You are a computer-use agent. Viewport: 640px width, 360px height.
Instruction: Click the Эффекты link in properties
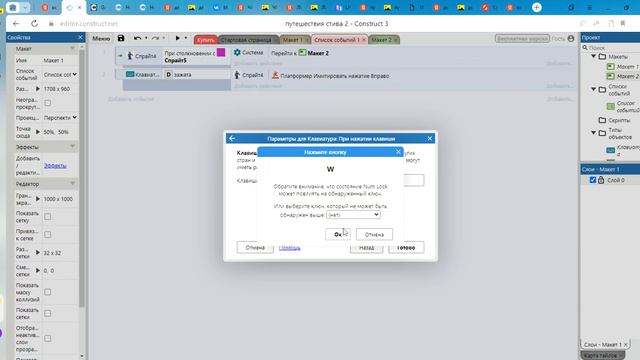55,165
